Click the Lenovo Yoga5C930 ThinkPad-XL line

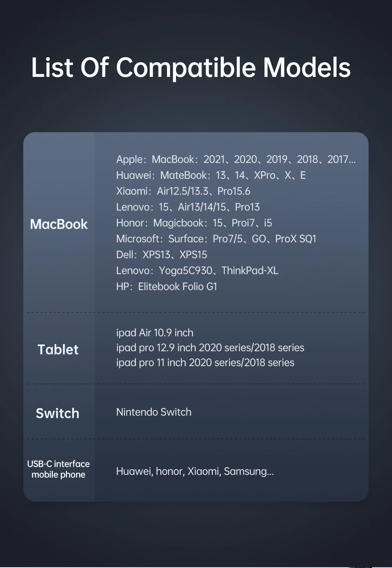[x=197, y=271]
